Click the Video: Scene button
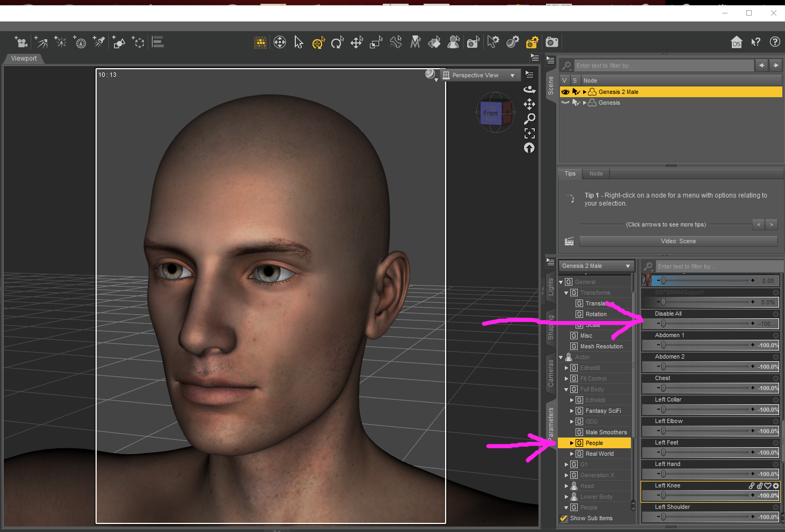Screen dimensions: 785x532 tap(678, 241)
